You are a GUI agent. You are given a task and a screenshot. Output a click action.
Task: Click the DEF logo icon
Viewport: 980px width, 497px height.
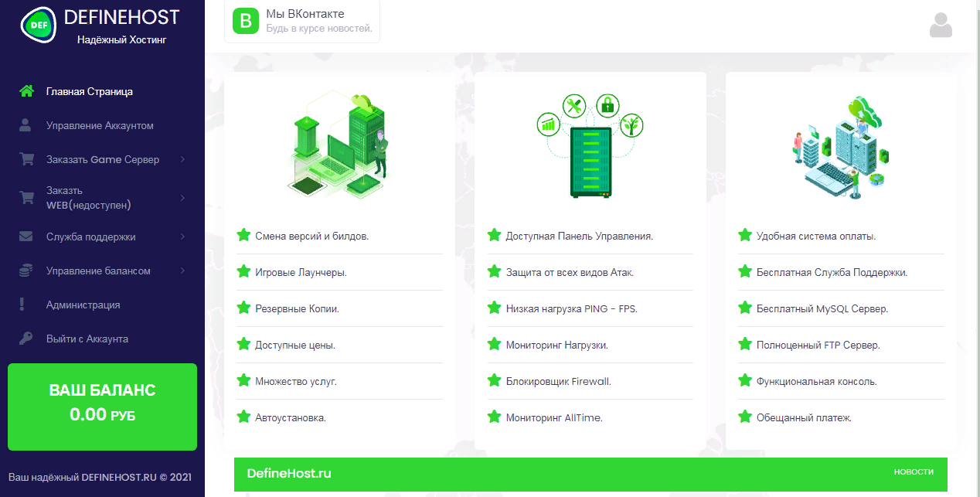pos(37,26)
